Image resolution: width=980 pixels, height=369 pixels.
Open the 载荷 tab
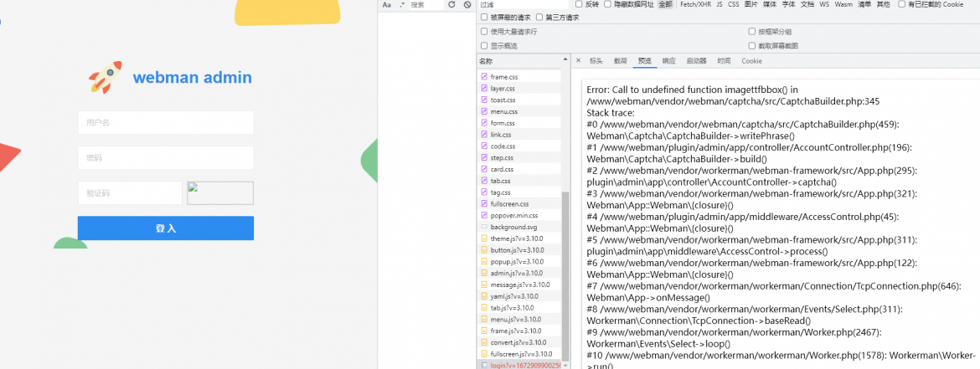(x=620, y=60)
